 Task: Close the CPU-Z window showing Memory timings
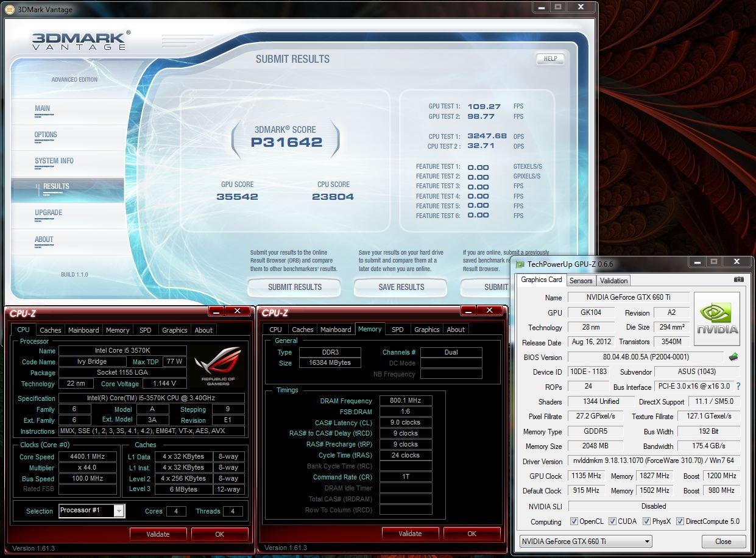tap(489, 311)
